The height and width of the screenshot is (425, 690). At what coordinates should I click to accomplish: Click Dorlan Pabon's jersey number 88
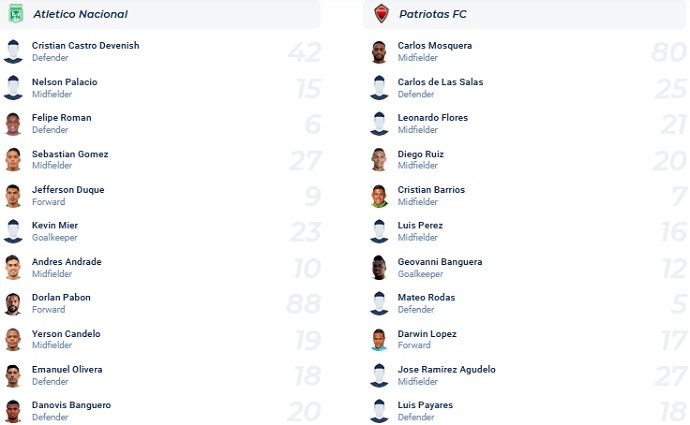[x=304, y=304]
